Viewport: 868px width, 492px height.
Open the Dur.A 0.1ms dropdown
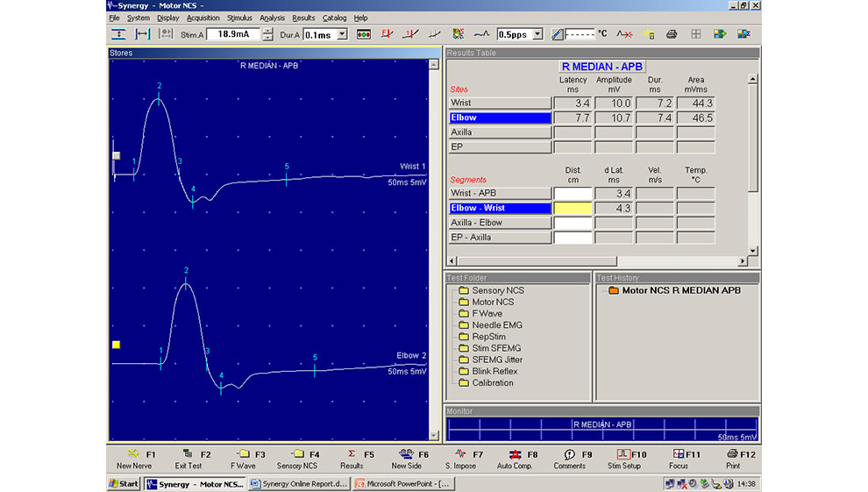pyautogui.click(x=342, y=34)
